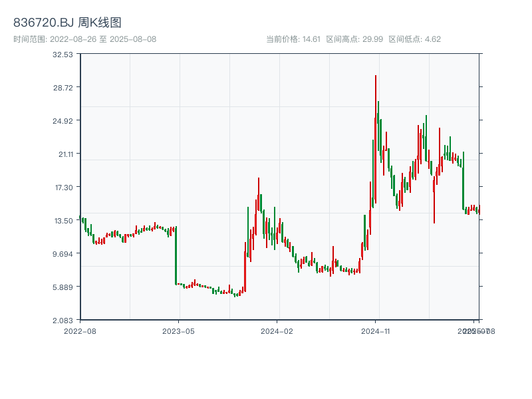Click the x-axis label 2024-11
The height and width of the screenshot is (399, 532).
tap(376, 331)
